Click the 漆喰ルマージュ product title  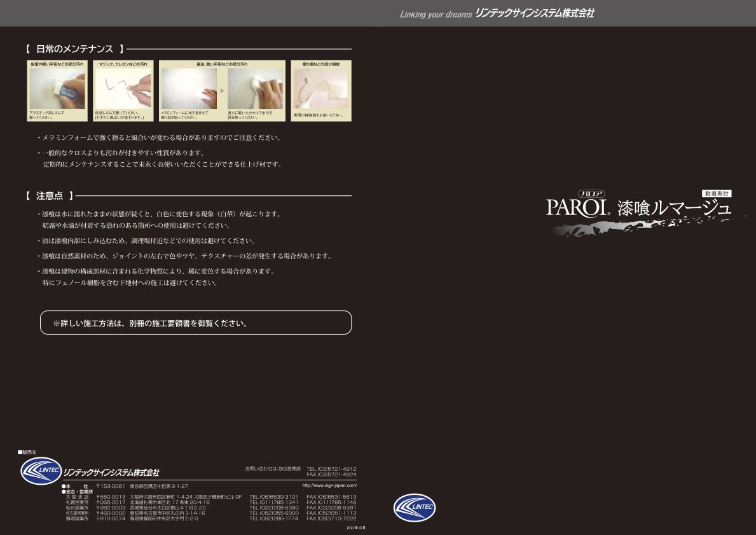[675, 208]
